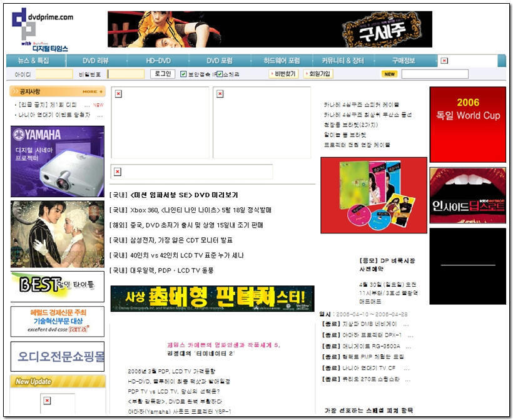Toggle the 보안접속 checkbox
This screenshot has height=420, width=513.
click(x=183, y=74)
